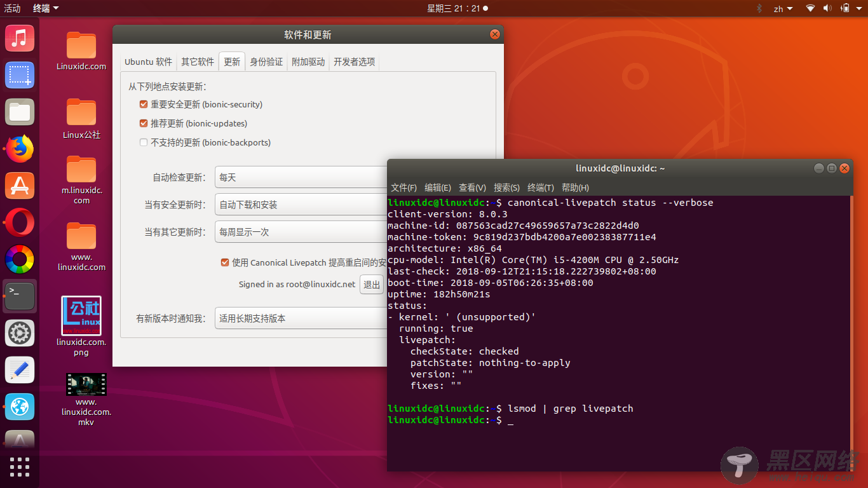Open the color wheel app in dock
868x488 pixels.
click(20, 259)
